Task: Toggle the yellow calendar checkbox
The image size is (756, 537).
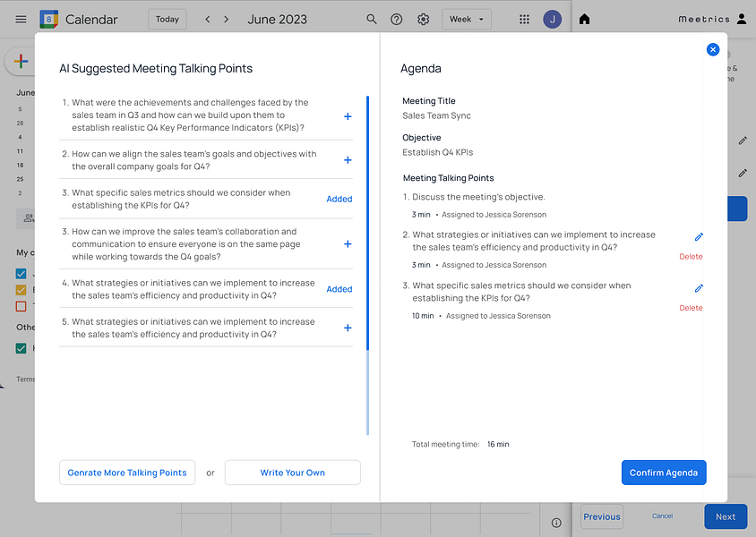Action: [x=21, y=289]
